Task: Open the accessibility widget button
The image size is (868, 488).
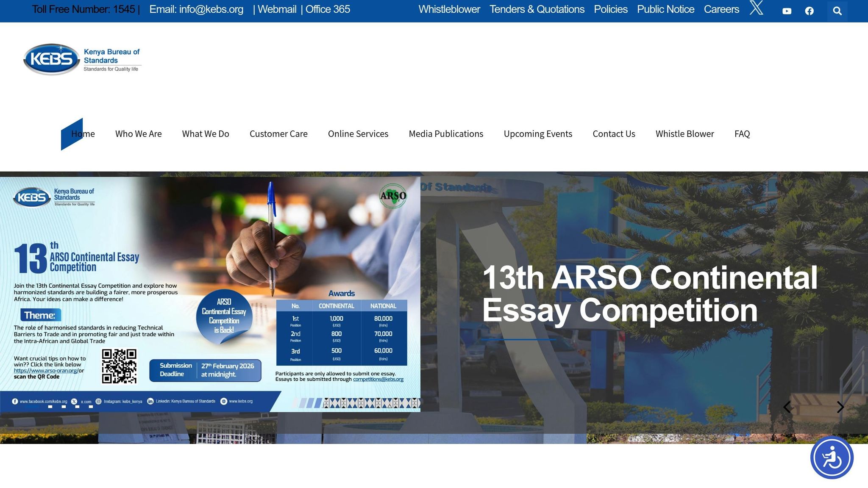Action: (x=832, y=457)
